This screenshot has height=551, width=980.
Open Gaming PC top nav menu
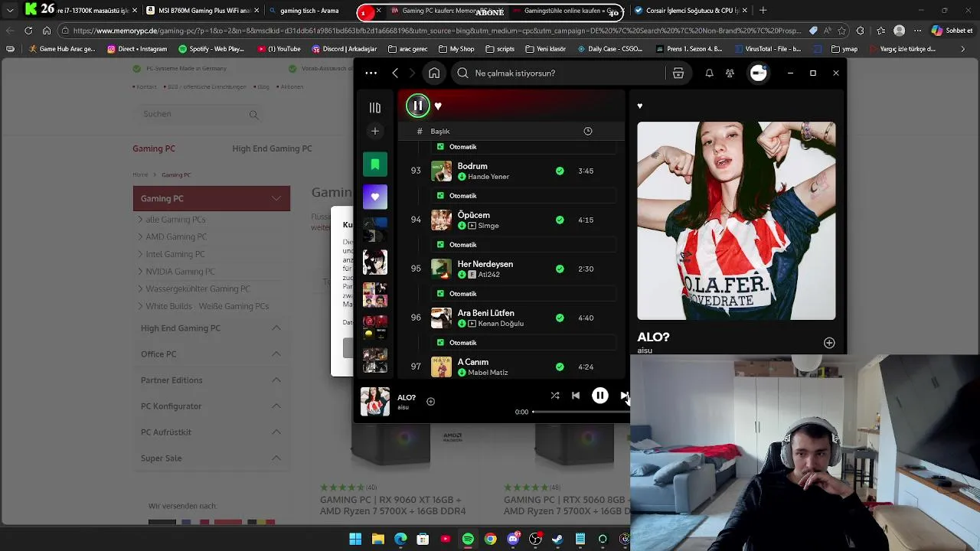click(154, 148)
